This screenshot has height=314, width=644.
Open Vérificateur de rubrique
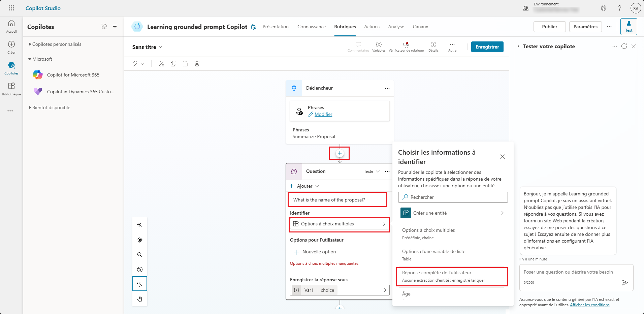tap(406, 47)
